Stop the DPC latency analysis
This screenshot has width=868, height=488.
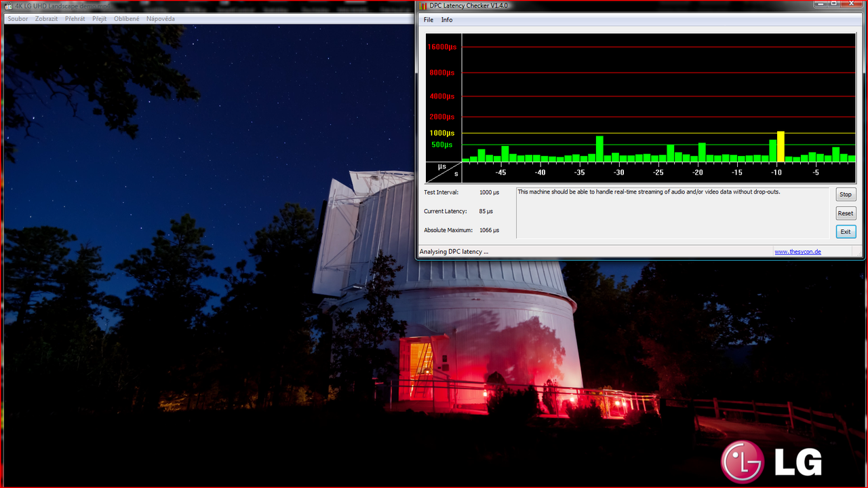coord(846,195)
